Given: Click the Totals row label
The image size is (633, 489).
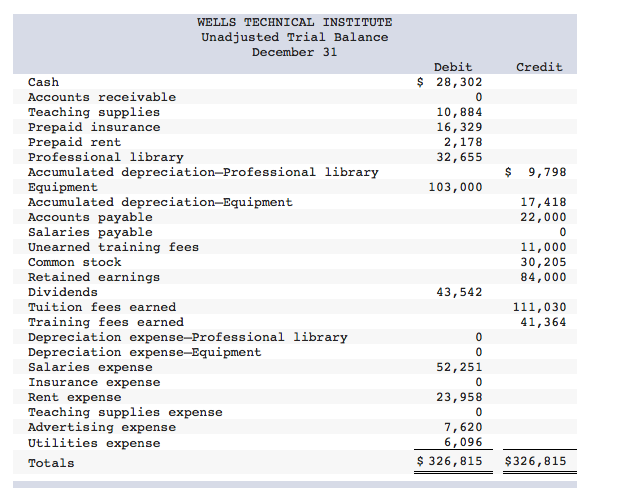Looking at the screenshot, I should (51, 463).
